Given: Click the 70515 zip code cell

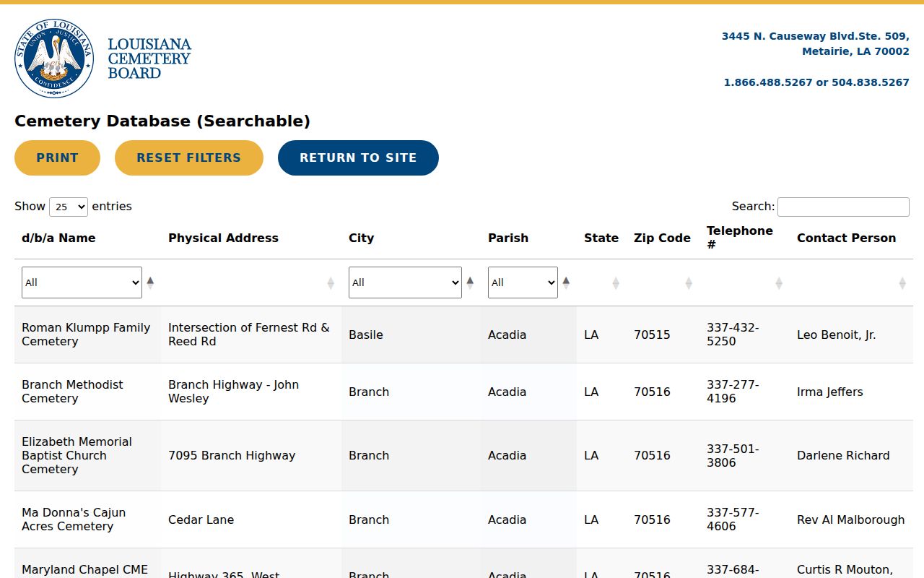Looking at the screenshot, I should coord(663,335).
